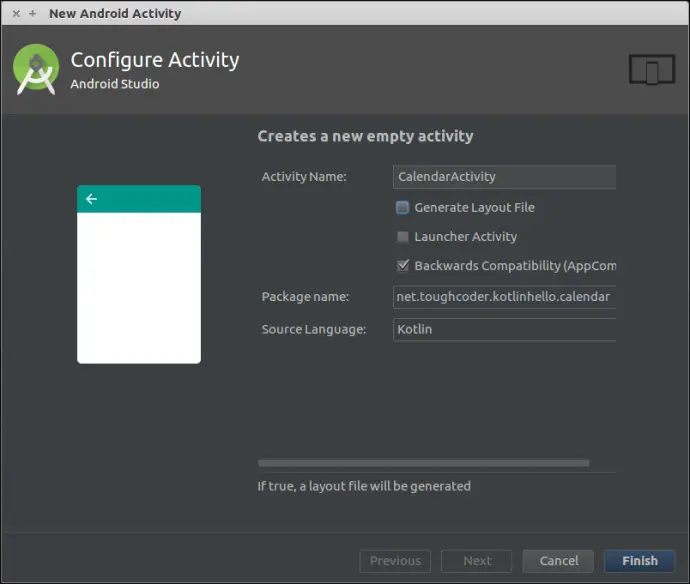
Task: Click the Cancel button
Action: (558, 561)
